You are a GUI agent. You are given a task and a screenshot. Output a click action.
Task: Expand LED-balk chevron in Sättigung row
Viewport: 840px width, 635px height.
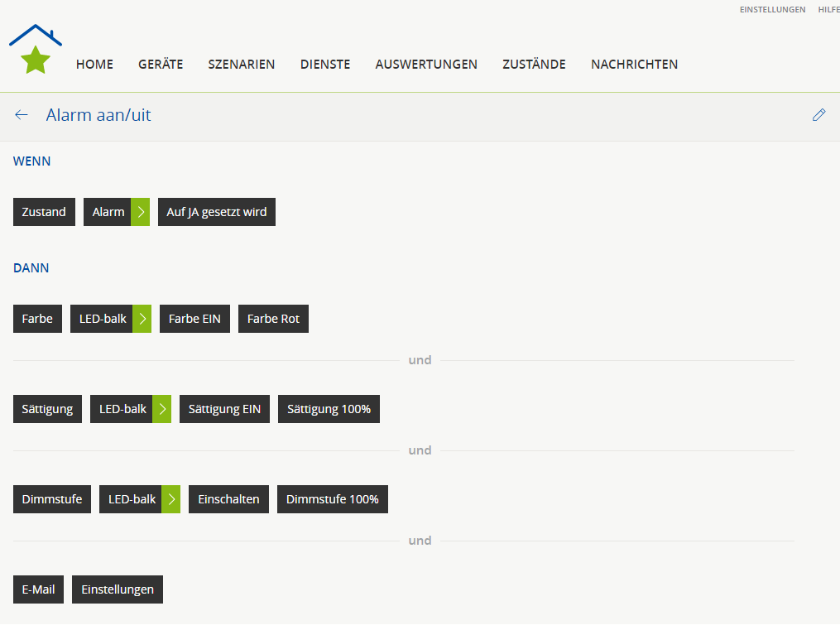click(162, 409)
